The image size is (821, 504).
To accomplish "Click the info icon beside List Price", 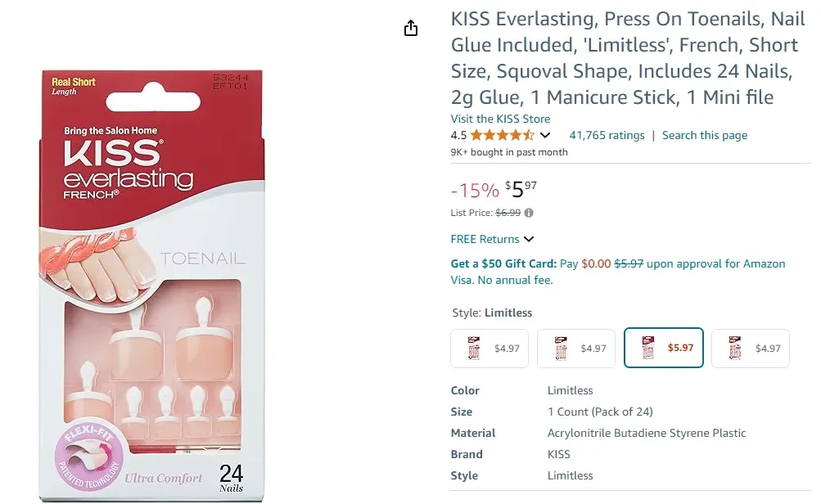I will 529,213.
